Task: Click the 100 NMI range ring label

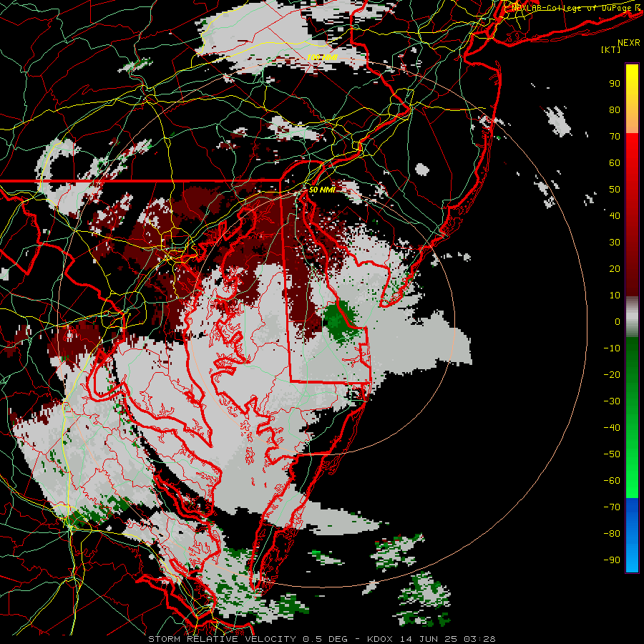Action: (322, 57)
